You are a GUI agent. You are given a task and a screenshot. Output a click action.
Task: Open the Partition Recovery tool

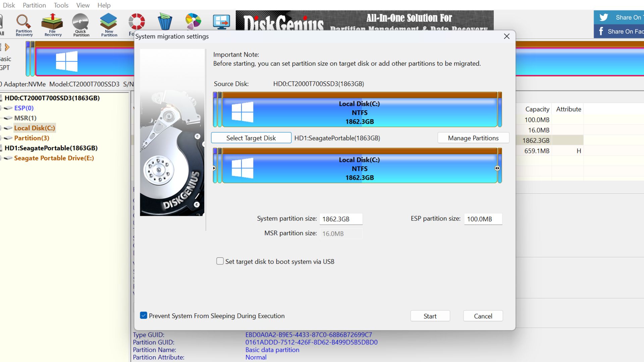(24, 25)
